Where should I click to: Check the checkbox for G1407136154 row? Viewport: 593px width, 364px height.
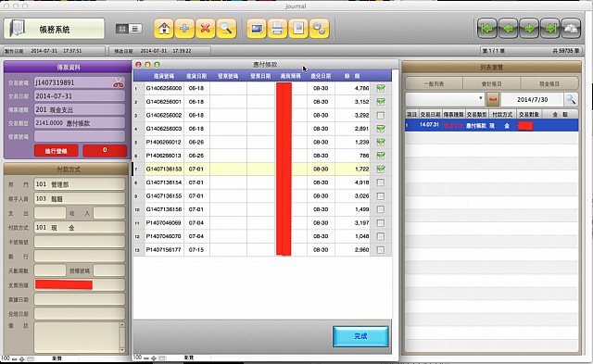coord(381,182)
